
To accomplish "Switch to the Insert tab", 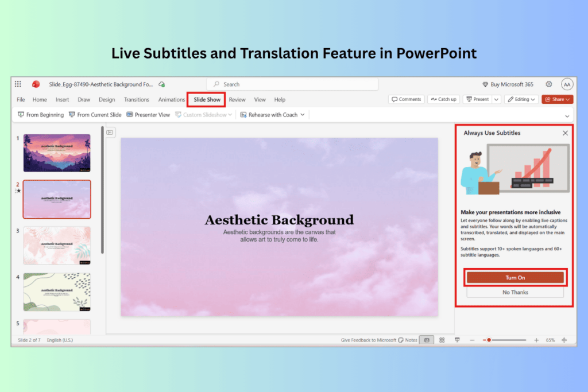I will (x=62, y=99).
